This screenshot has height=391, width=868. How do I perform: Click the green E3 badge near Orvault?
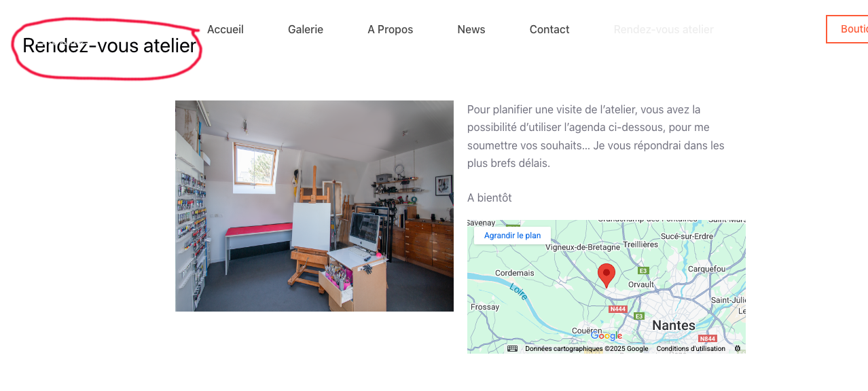[x=643, y=271]
